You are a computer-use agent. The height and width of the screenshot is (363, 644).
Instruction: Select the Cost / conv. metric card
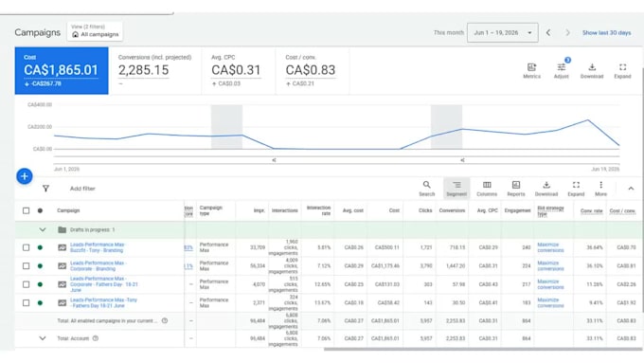point(313,71)
